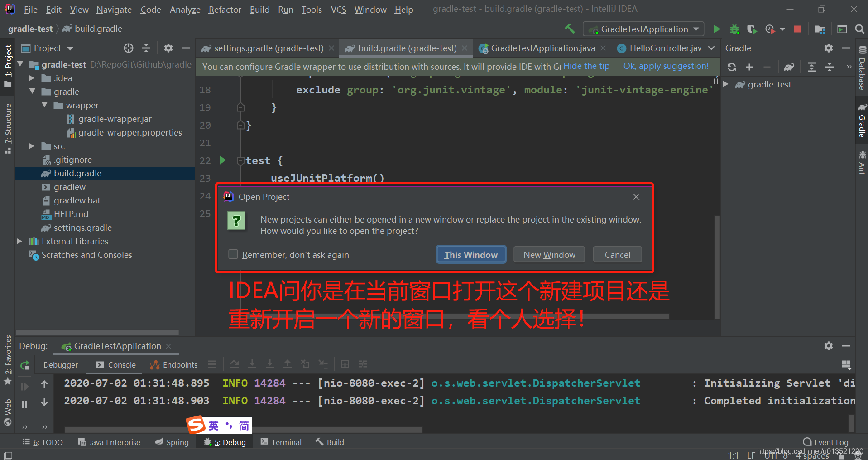This screenshot has height=460, width=868.
Task: Open the Sogou input method bar
Action: point(219,425)
